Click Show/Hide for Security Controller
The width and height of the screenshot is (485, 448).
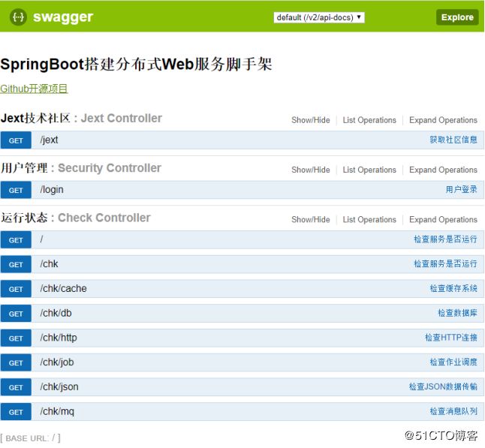311,170
